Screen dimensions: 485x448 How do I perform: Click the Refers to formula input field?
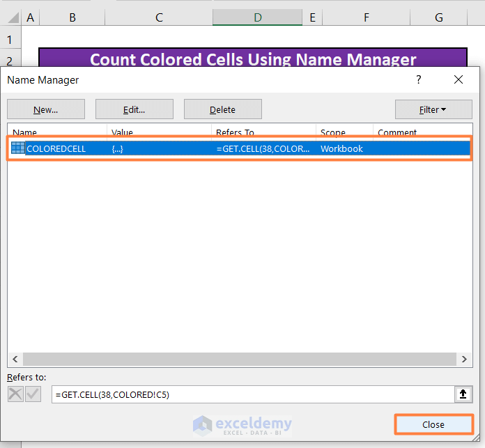253,394
